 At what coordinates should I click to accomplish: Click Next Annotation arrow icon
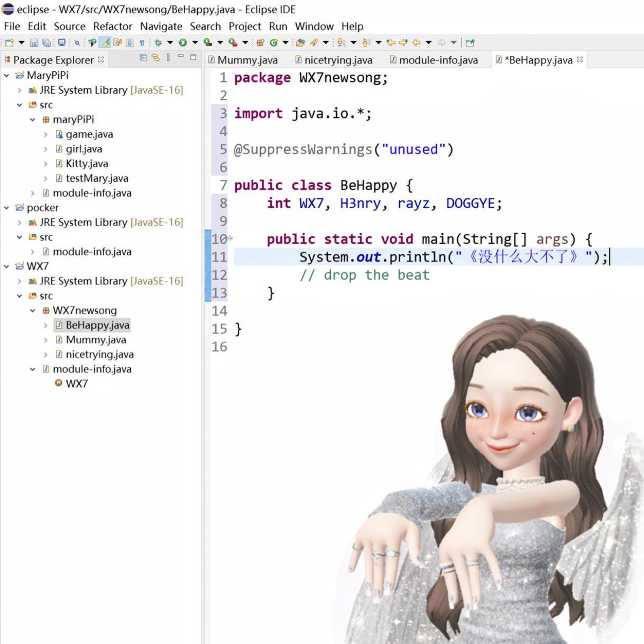(x=341, y=43)
